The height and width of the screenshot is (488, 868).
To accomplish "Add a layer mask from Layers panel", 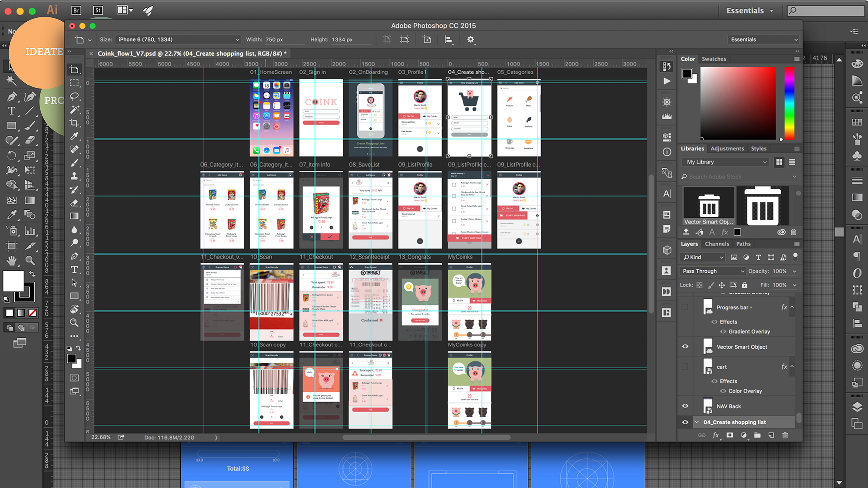I will [730, 435].
